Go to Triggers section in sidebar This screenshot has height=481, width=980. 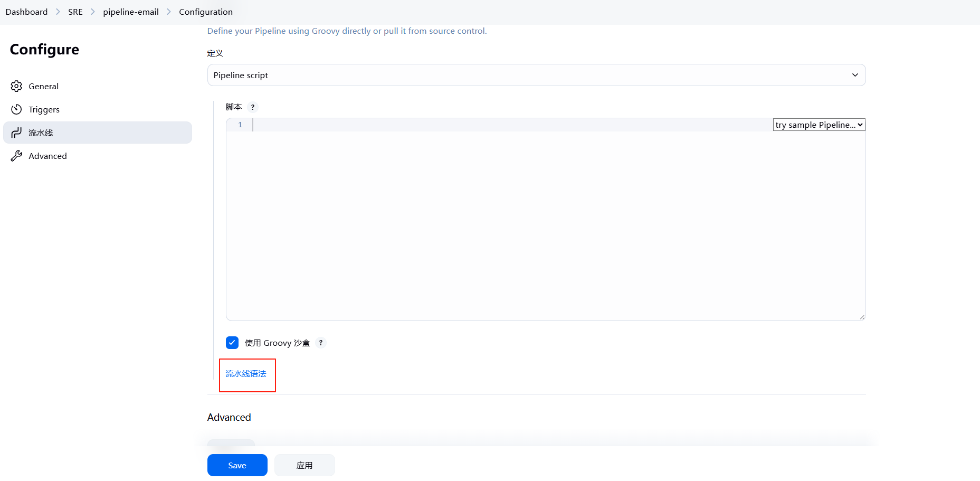pyautogui.click(x=44, y=109)
